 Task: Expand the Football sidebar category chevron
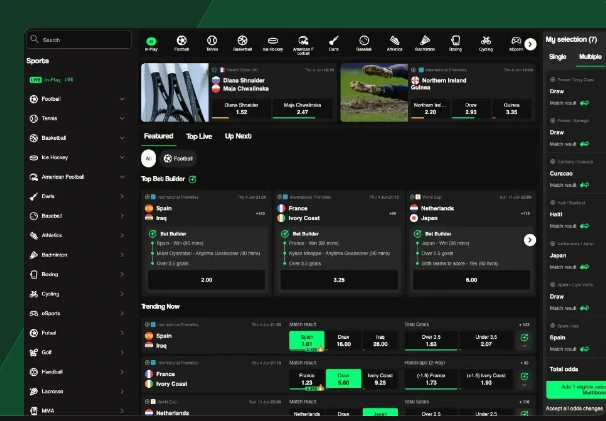point(122,99)
